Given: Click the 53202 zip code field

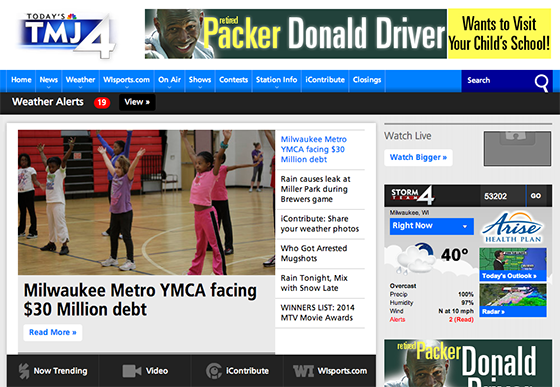Looking at the screenshot, I should [x=502, y=196].
